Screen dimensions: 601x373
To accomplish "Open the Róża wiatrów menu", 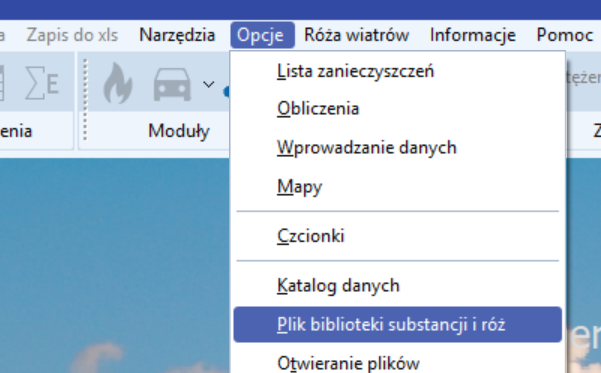I will (x=356, y=35).
